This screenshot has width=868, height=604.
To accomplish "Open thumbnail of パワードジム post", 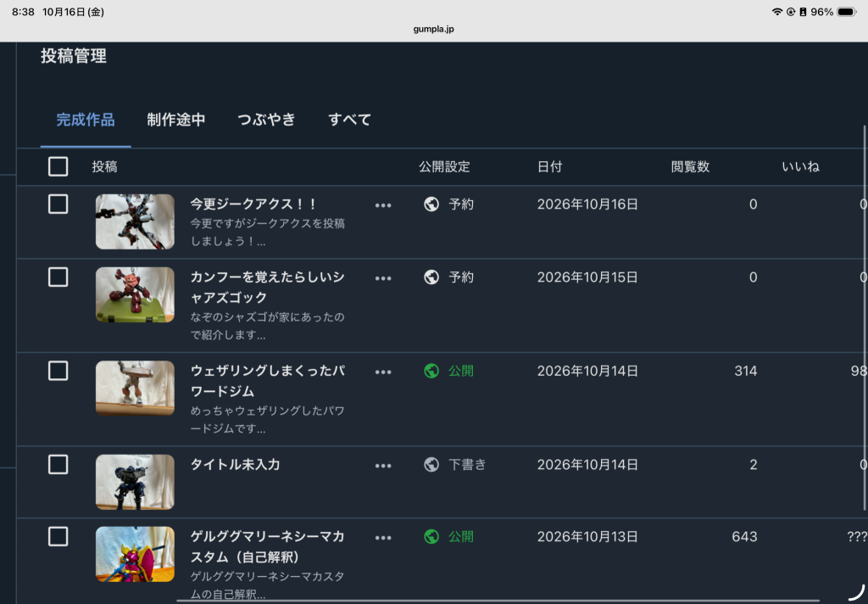I will point(135,389).
